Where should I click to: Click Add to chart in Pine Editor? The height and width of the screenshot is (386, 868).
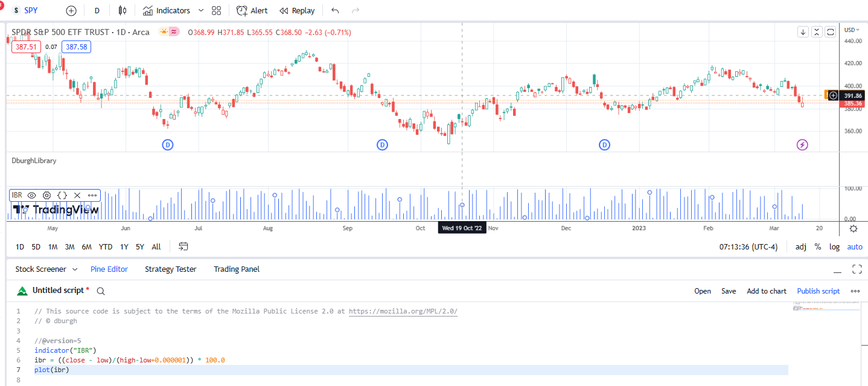click(767, 291)
